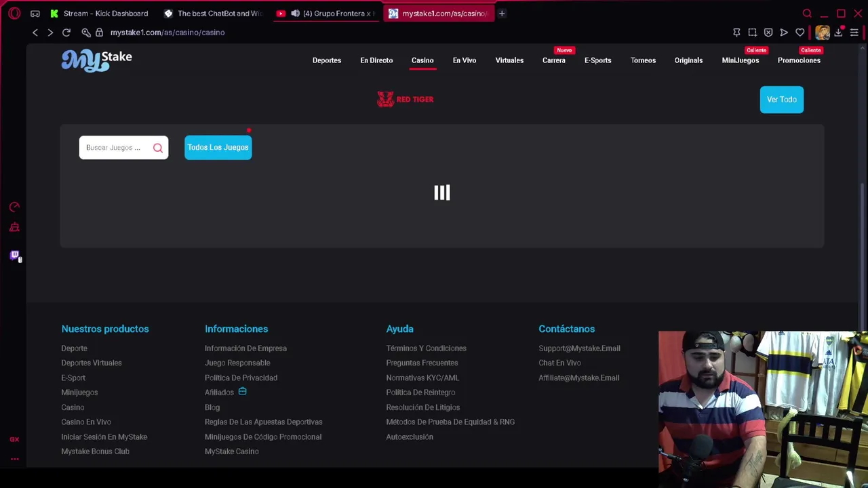The height and width of the screenshot is (488, 868).
Task: Switch to Stream - Kick Dashboard tab
Action: click(x=99, y=14)
